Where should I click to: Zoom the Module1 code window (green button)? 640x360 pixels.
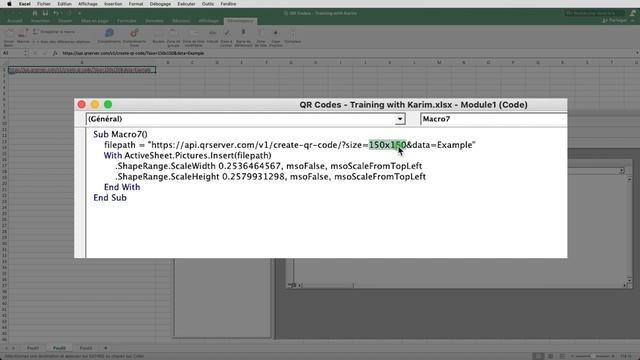coord(108,104)
